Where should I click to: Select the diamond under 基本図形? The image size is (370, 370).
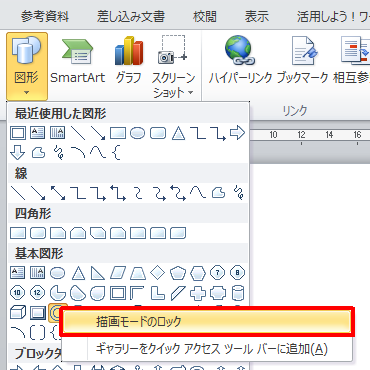(x=158, y=273)
